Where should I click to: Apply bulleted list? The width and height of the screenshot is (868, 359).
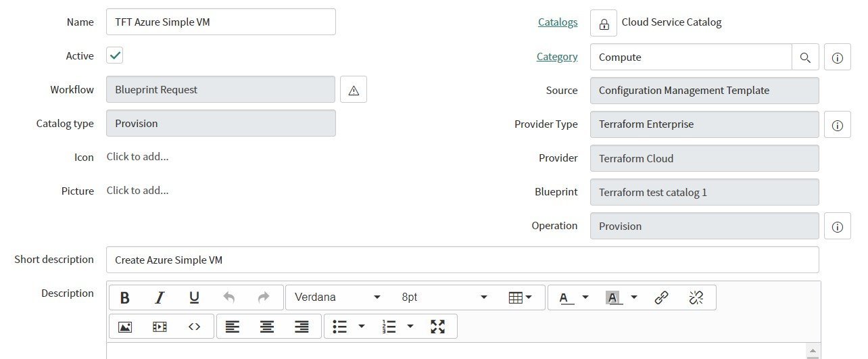340,327
